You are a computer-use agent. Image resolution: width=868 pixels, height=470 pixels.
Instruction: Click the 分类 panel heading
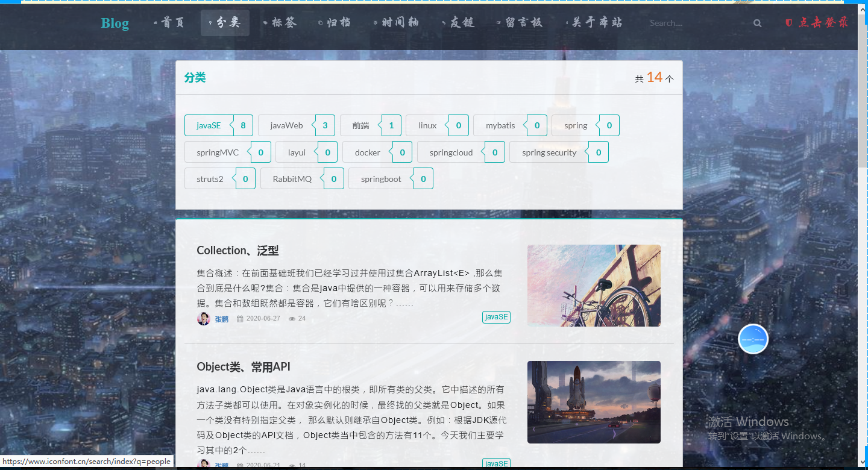click(x=195, y=77)
